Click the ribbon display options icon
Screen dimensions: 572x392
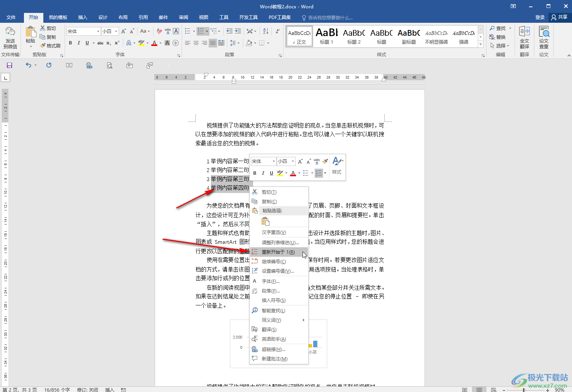pos(513,6)
